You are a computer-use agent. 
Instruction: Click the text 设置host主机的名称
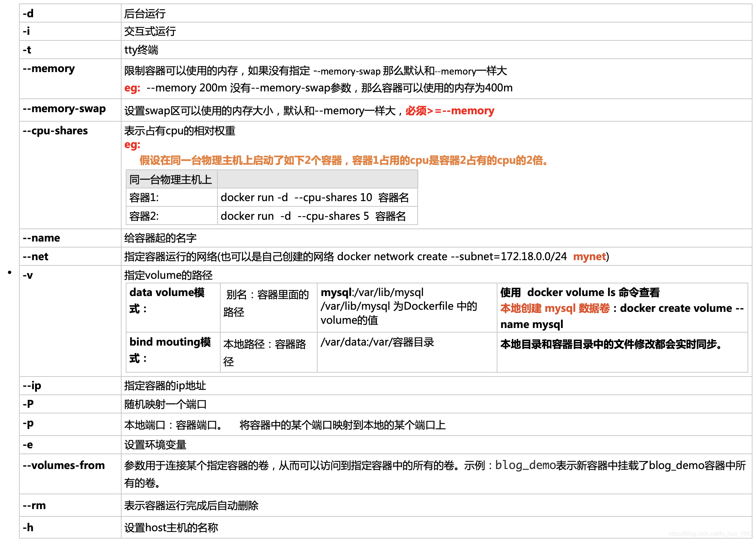(x=171, y=528)
